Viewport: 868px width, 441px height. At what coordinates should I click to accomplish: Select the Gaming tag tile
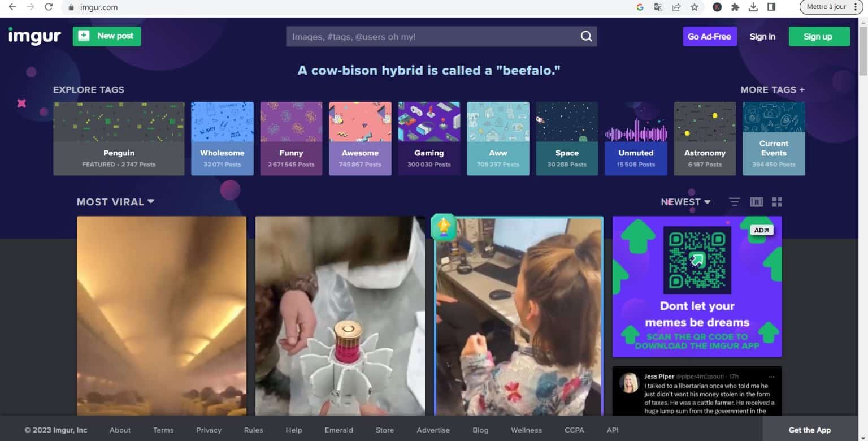click(x=429, y=139)
